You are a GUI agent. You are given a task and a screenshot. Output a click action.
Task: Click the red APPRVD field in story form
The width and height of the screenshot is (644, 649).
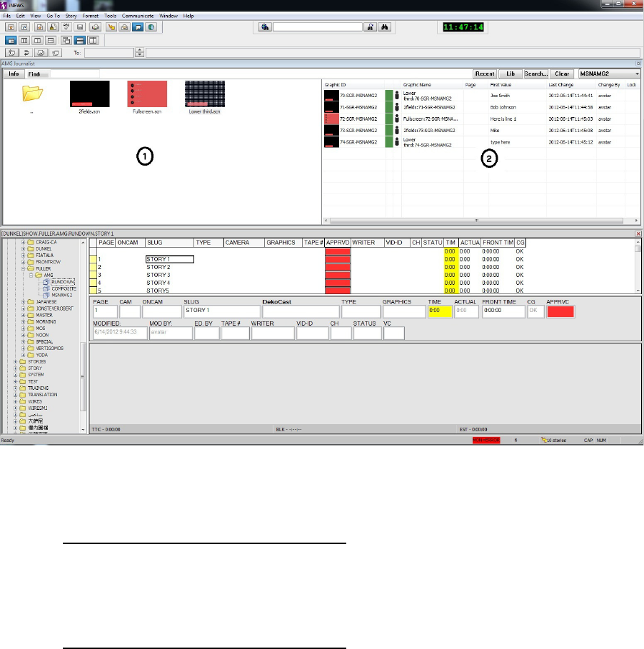coord(560,312)
